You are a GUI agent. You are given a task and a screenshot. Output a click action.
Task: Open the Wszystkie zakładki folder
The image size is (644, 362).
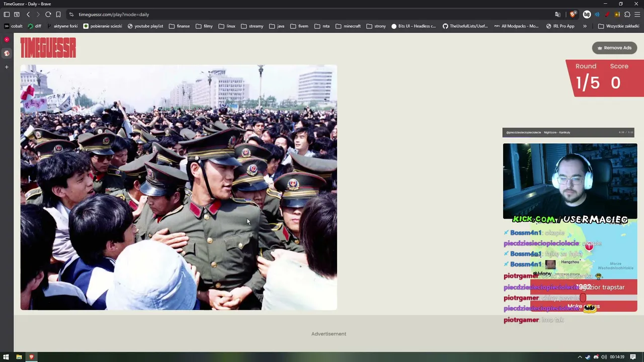pos(618,26)
